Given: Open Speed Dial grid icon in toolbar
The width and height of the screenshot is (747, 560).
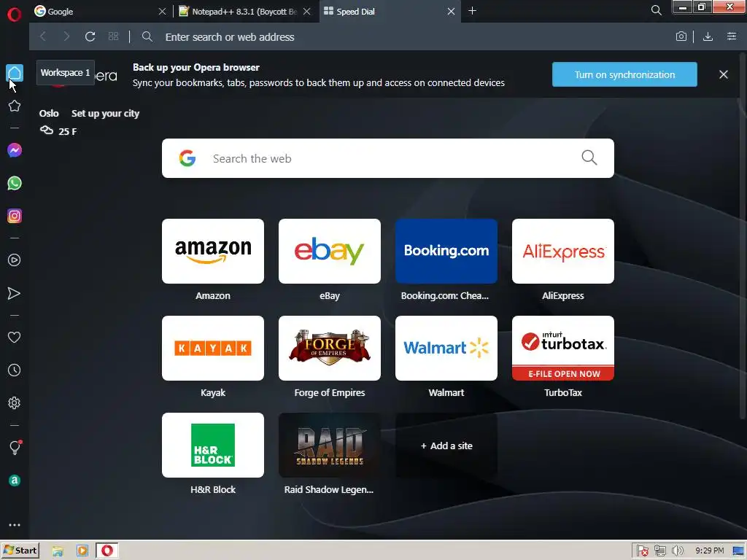Looking at the screenshot, I should [113, 36].
